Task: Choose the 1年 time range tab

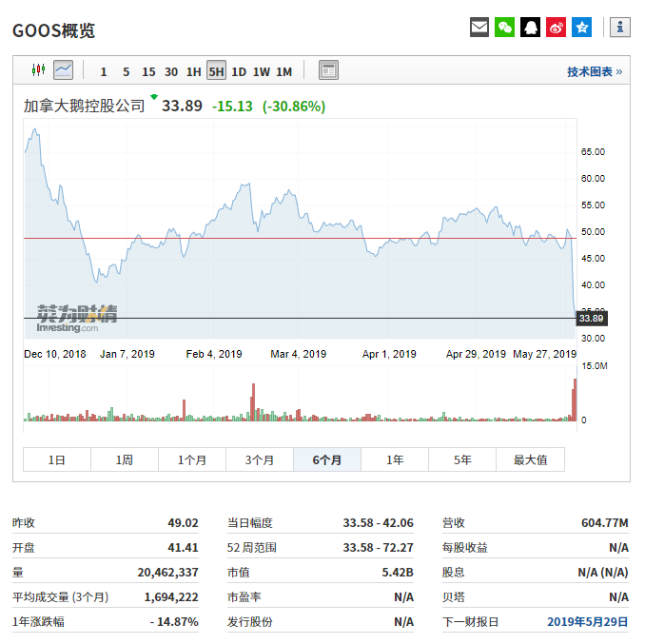Action: [x=395, y=459]
